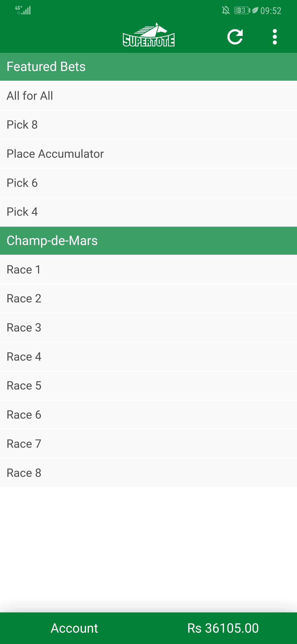Choose the Pick 6 bet
297x644 pixels.
[148, 183]
